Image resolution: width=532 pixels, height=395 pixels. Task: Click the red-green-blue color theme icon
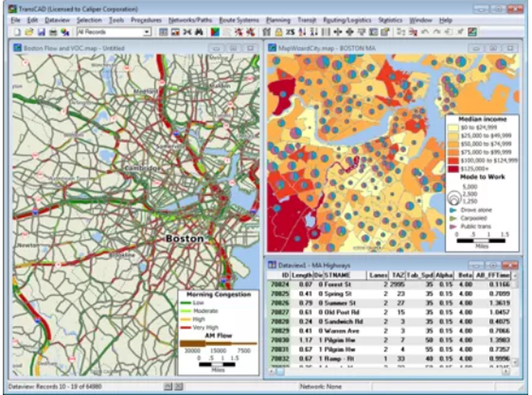pyautogui.click(x=215, y=32)
